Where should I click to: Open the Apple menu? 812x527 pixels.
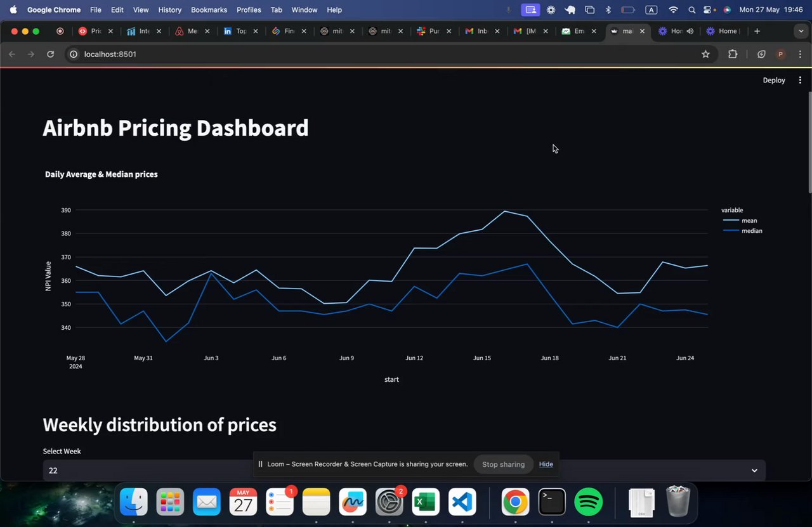[x=13, y=10]
